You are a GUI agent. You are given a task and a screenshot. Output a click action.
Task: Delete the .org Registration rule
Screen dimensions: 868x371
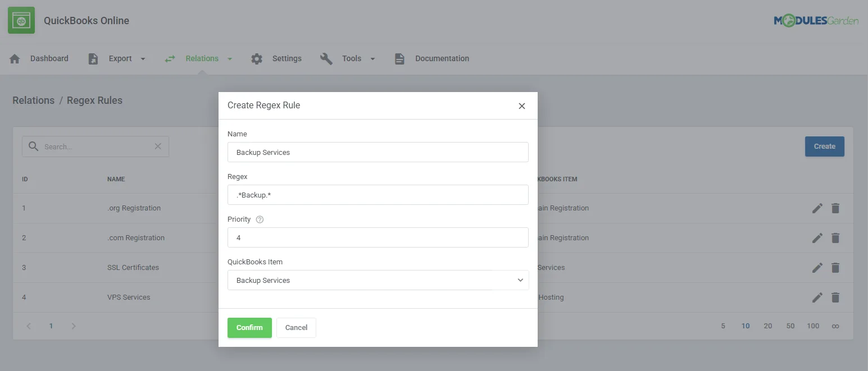835,208
